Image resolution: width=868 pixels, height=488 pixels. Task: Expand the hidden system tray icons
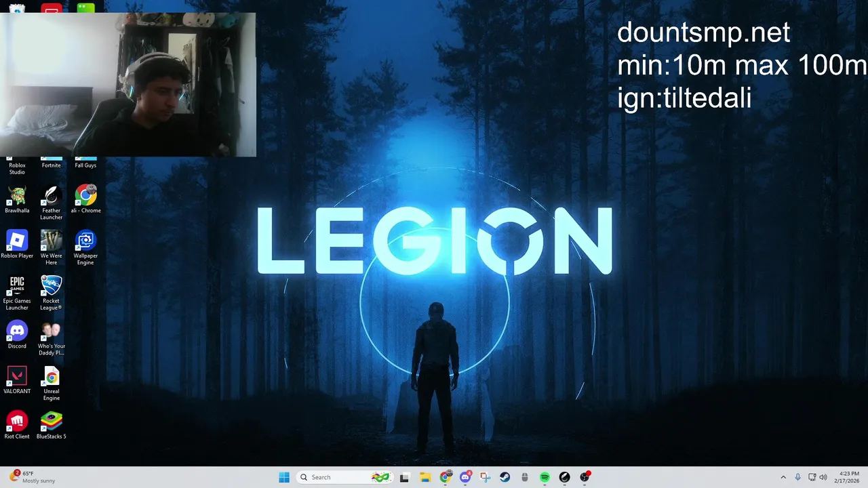point(783,477)
